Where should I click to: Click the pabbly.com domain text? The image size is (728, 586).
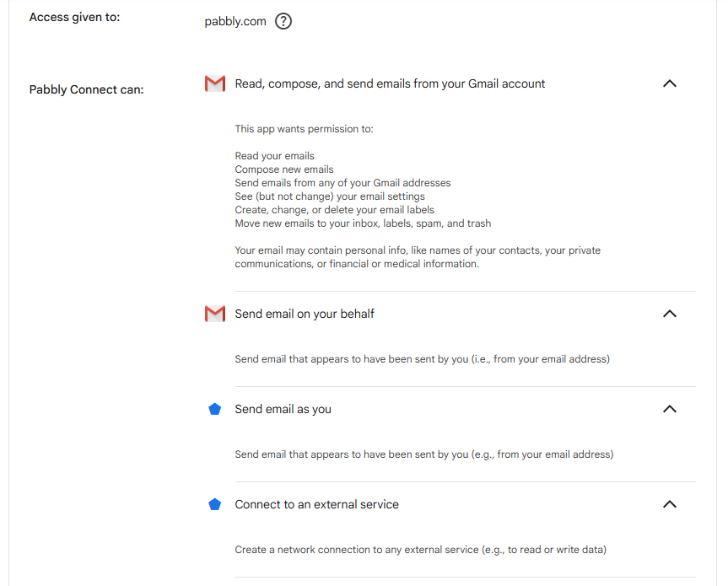pyautogui.click(x=235, y=21)
